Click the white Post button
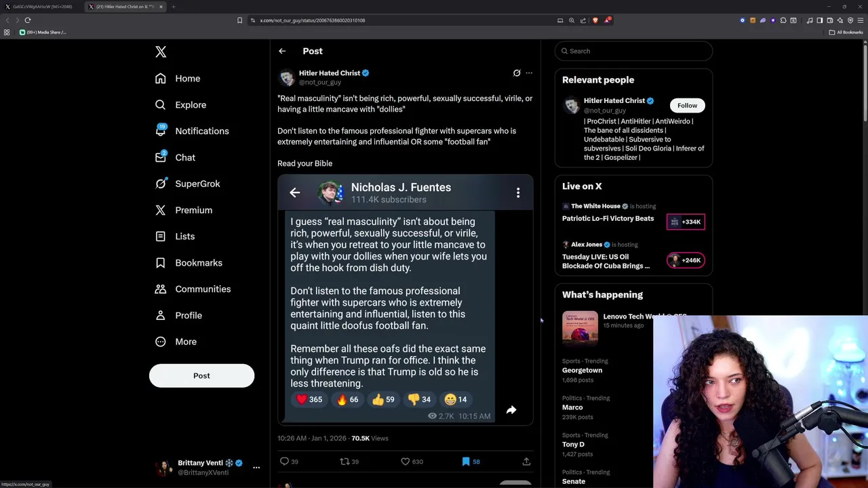 (x=201, y=375)
